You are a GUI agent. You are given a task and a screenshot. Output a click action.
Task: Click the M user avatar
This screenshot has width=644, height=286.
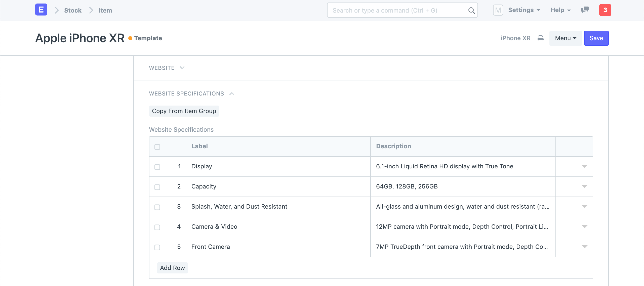498,10
